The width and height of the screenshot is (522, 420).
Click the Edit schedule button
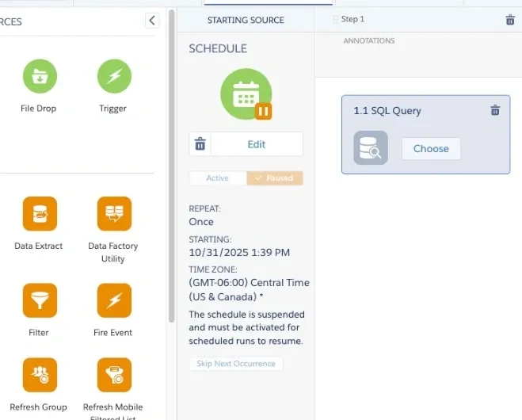tap(257, 144)
